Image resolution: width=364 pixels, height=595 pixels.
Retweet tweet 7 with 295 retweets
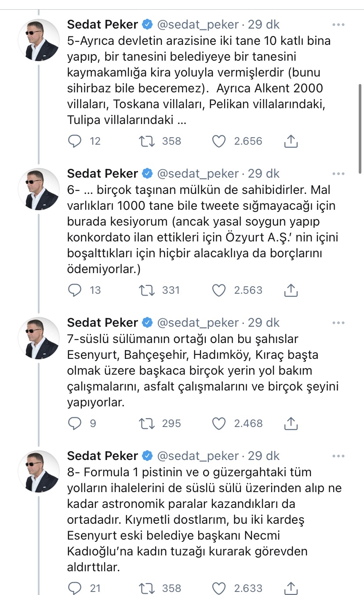(x=146, y=423)
